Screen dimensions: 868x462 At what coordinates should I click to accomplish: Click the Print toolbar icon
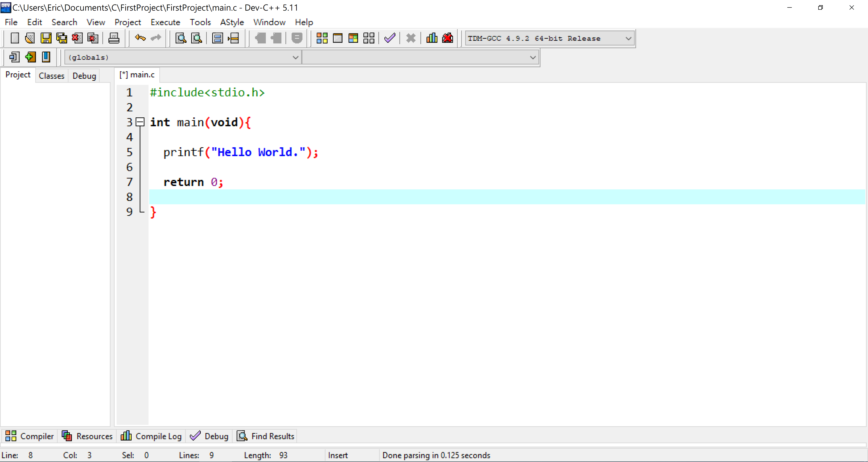[x=114, y=38]
